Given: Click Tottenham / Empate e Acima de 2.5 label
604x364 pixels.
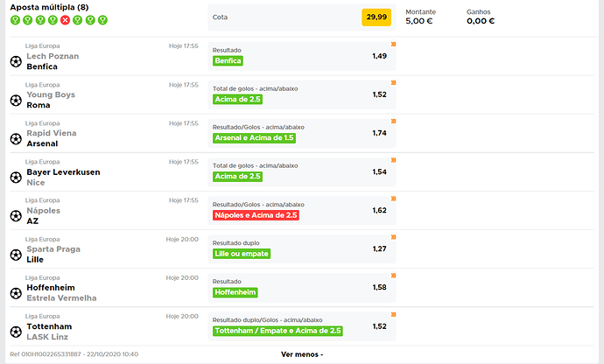Looking at the screenshot, I should click(277, 331).
